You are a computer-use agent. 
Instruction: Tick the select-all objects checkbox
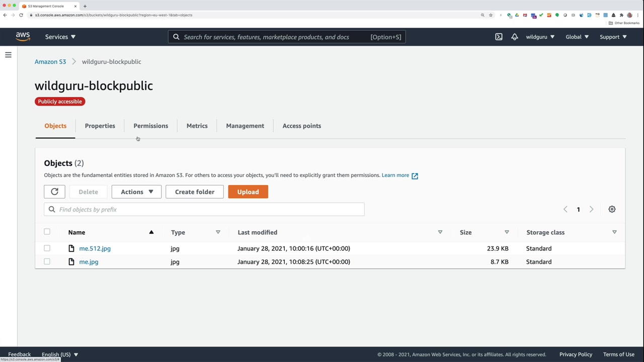click(47, 232)
